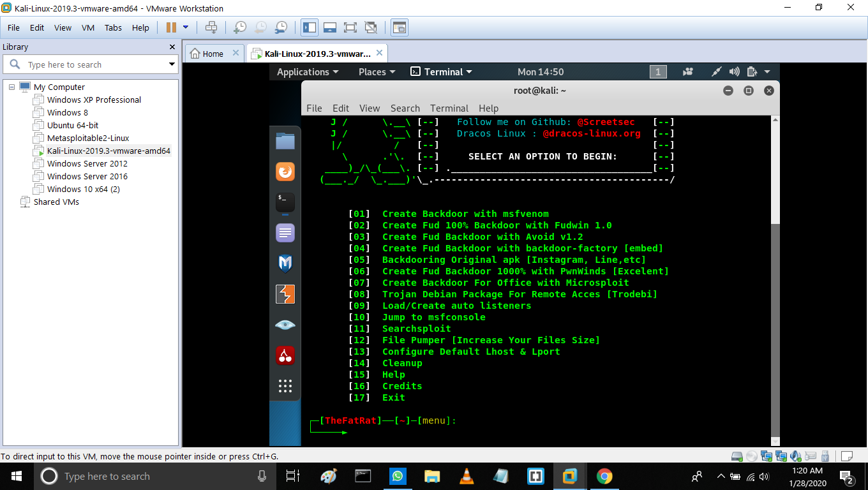Show all applications grid in dock
This screenshot has width=868, height=490.
285,386
